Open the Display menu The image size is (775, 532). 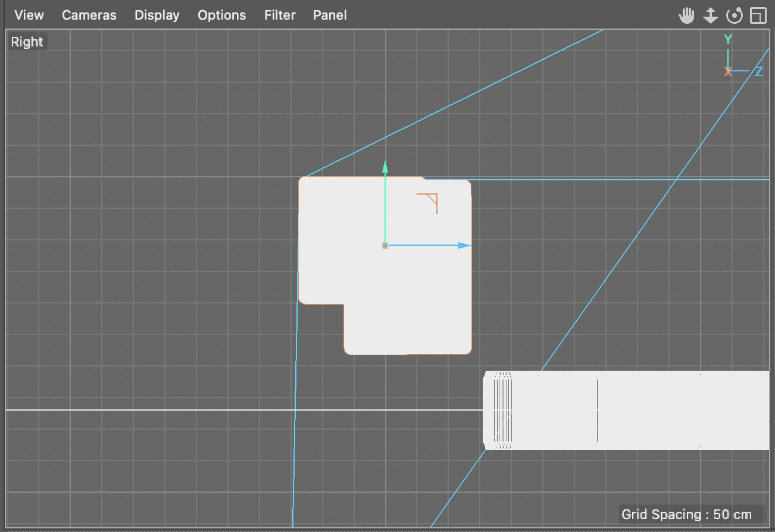[157, 15]
